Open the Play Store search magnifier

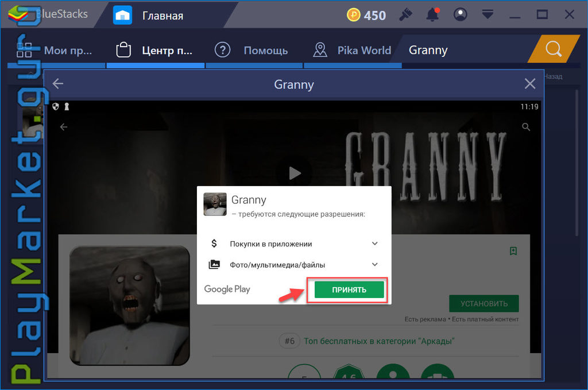tap(526, 127)
